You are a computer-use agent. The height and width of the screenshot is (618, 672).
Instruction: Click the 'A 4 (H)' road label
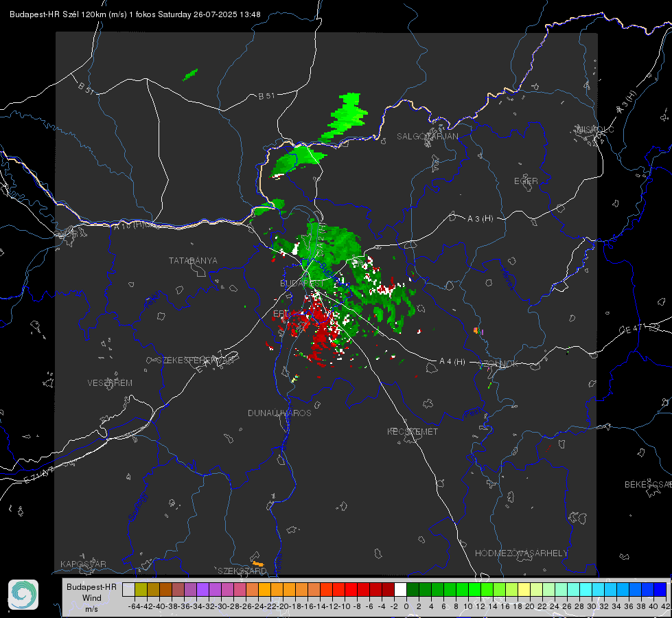pyautogui.click(x=452, y=362)
